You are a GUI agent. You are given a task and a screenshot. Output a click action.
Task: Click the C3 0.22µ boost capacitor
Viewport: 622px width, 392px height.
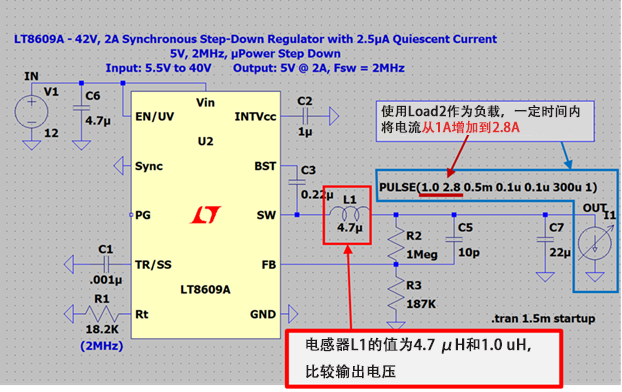(297, 182)
